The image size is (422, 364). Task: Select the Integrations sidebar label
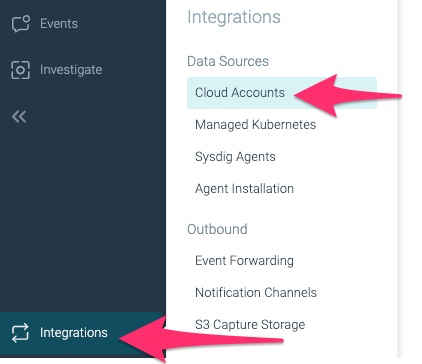tap(74, 333)
